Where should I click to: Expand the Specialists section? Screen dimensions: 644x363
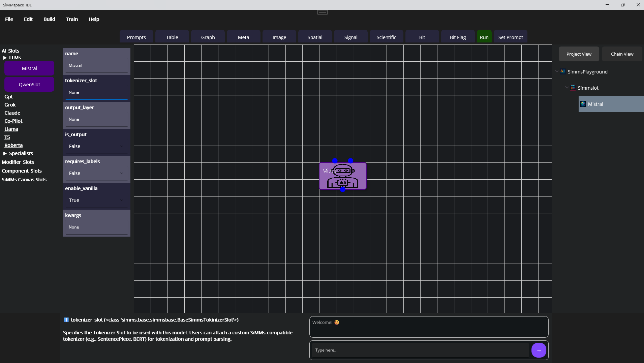pos(5,153)
